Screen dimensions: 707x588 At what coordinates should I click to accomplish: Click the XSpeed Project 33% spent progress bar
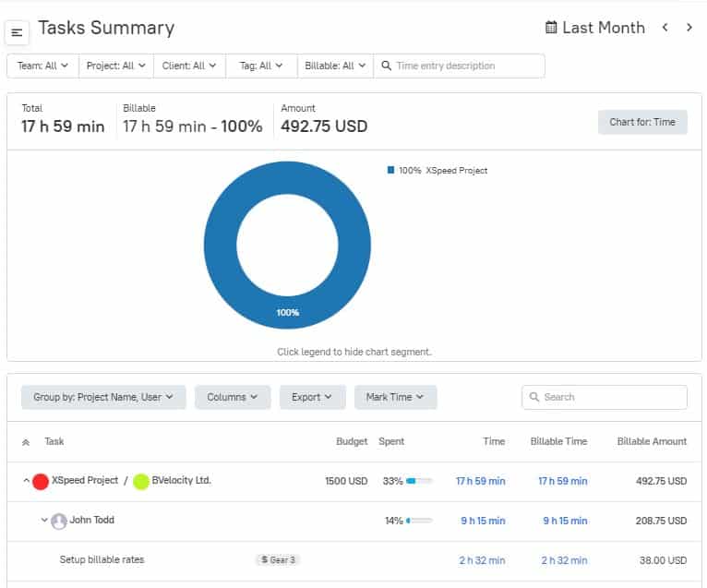coord(419,481)
